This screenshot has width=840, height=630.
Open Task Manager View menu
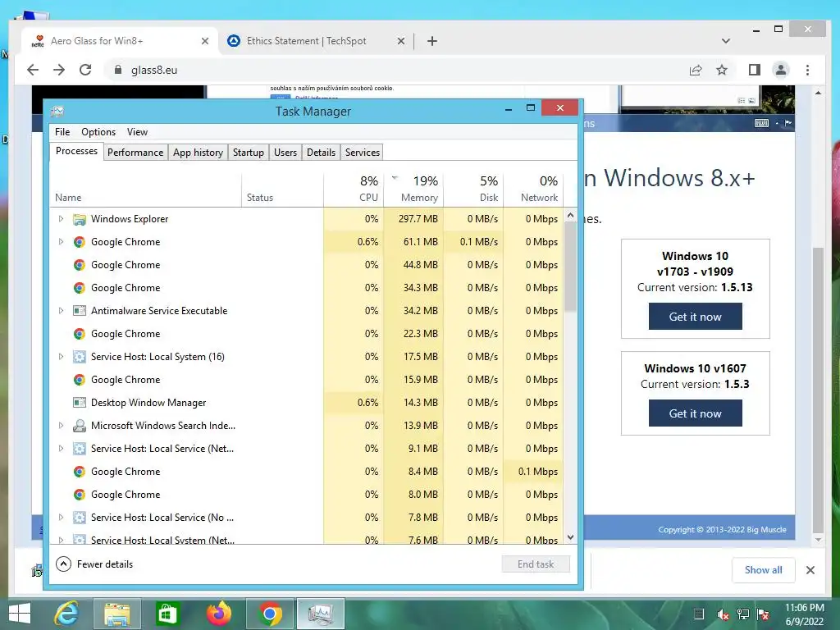tap(137, 132)
